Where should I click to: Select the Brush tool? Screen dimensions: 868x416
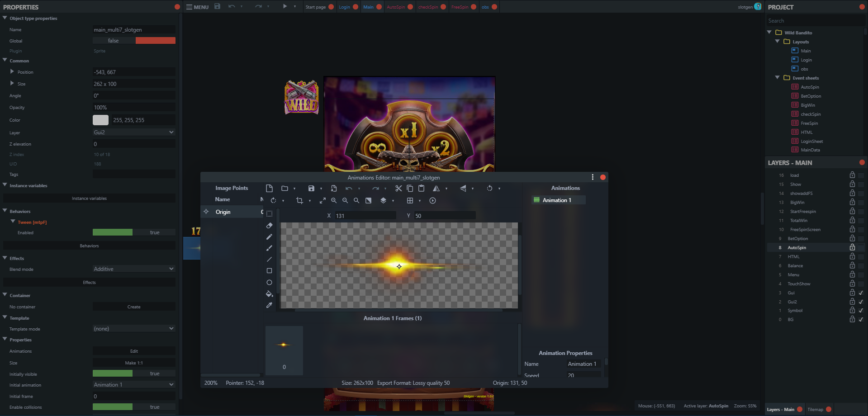coord(269,248)
